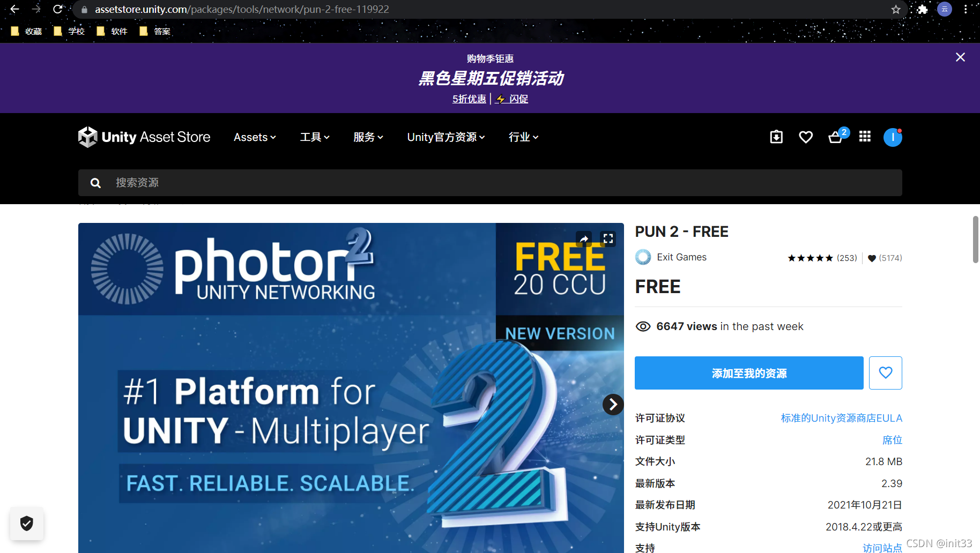Viewport: 980px width, 553px height.
Task: Go to Unity Asset Store home logo
Action: click(x=144, y=137)
